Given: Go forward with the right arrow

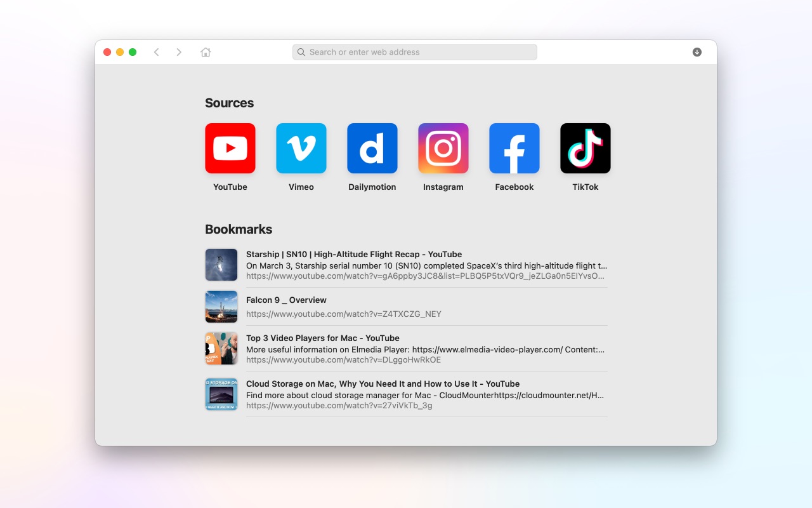Looking at the screenshot, I should [x=179, y=52].
